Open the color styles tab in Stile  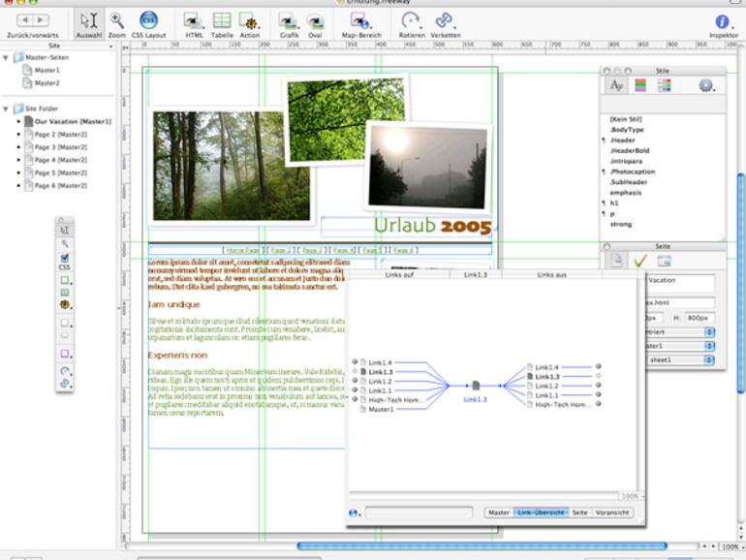640,85
